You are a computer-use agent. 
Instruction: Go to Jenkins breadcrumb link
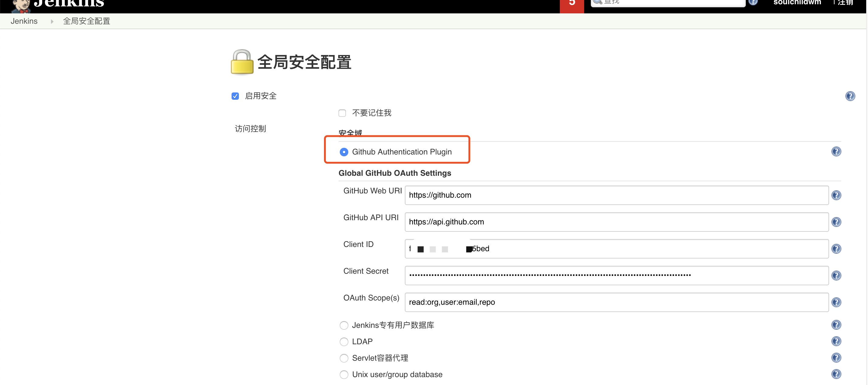[x=24, y=21]
